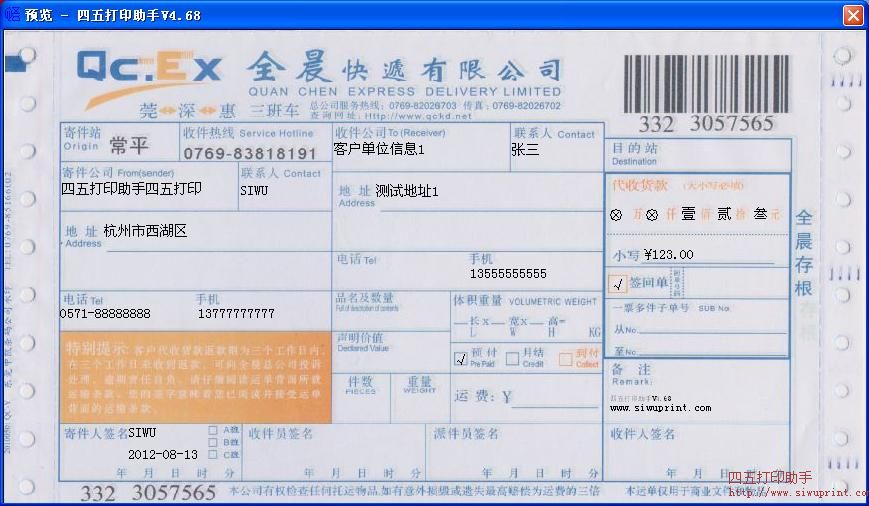Click receiver contact name 张三

525,149
